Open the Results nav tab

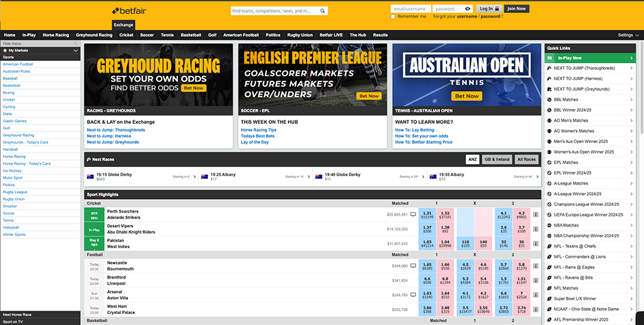coord(381,36)
